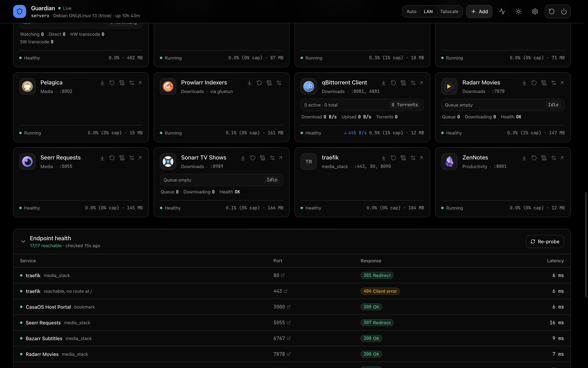Restart the Seerr Requests container
This screenshot has height=368, width=588.
(x=112, y=158)
